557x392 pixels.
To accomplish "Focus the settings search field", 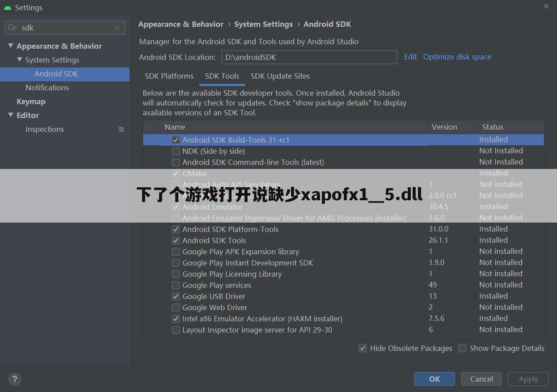I will click(x=65, y=28).
